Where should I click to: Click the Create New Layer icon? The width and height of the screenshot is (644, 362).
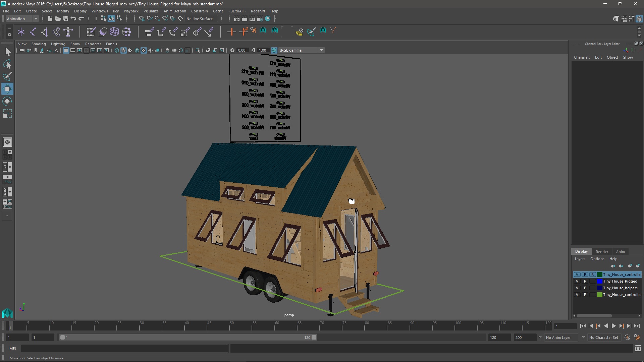pyautogui.click(x=630, y=266)
